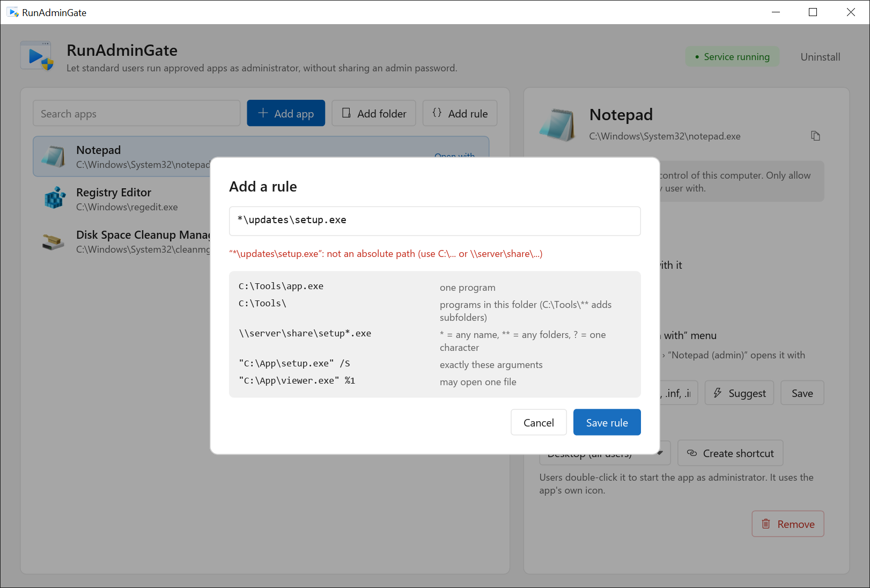870x588 pixels.
Task: Click the RunAdminGate logo in header
Action: click(x=37, y=56)
